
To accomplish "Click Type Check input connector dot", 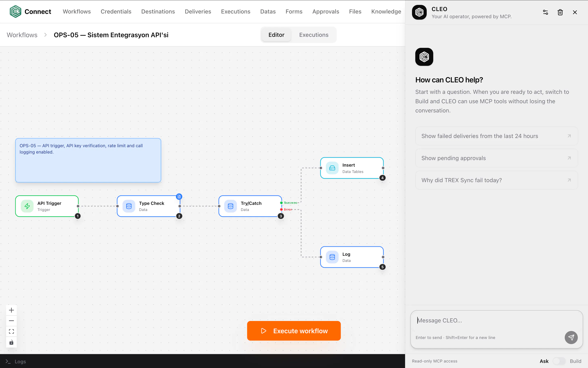I will (x=118, y=206).
